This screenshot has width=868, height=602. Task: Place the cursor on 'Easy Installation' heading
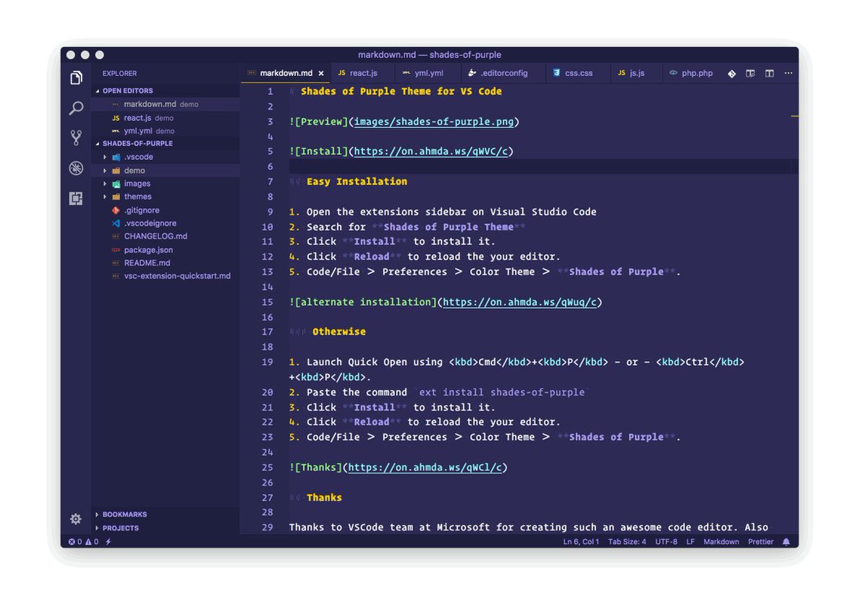357,182
